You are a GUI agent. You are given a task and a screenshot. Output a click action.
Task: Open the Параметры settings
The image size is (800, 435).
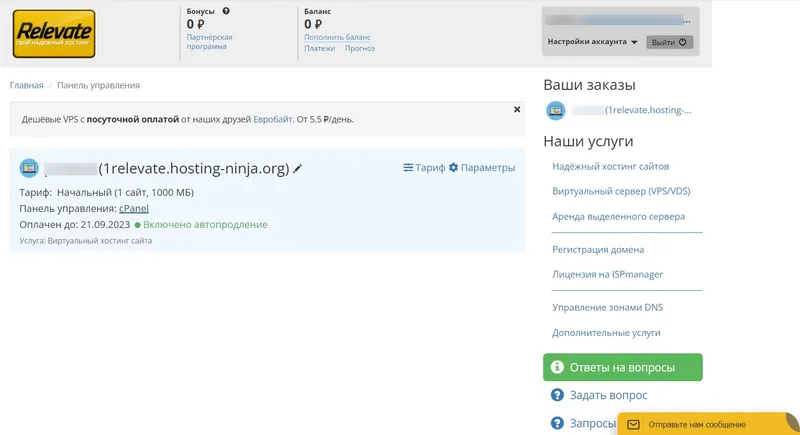(482, 168)
